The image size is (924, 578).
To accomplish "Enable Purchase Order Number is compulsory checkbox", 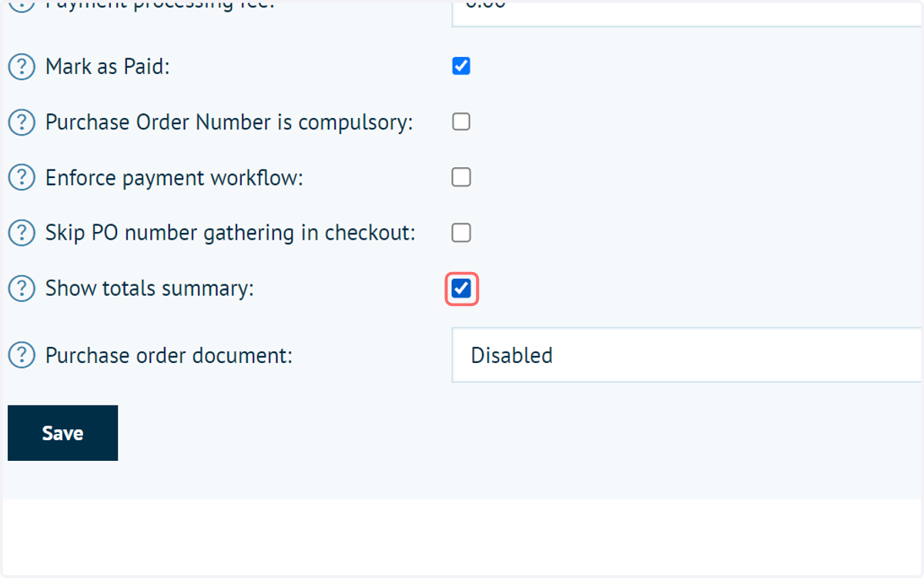I will tap(461, 122).
